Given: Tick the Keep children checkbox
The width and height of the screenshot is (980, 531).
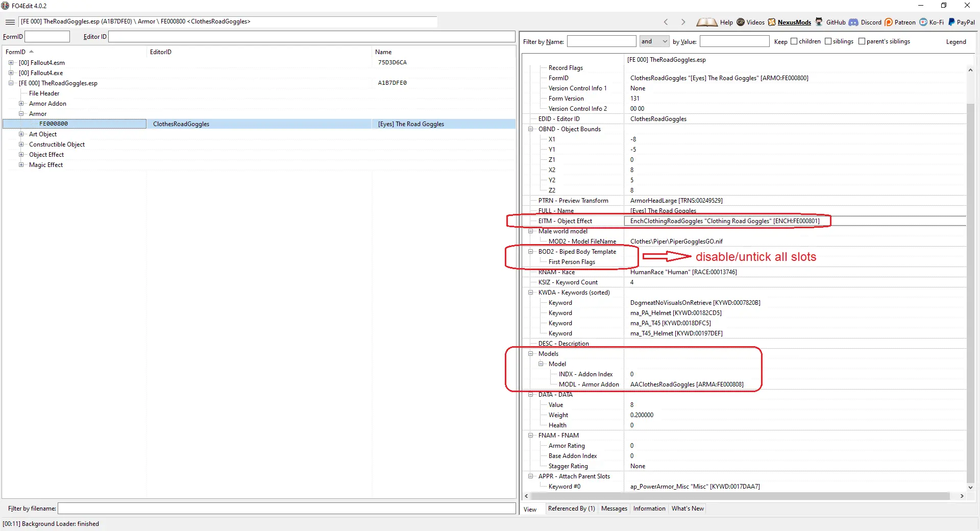Looking at the screenshot, I should (x=794, y=41).
